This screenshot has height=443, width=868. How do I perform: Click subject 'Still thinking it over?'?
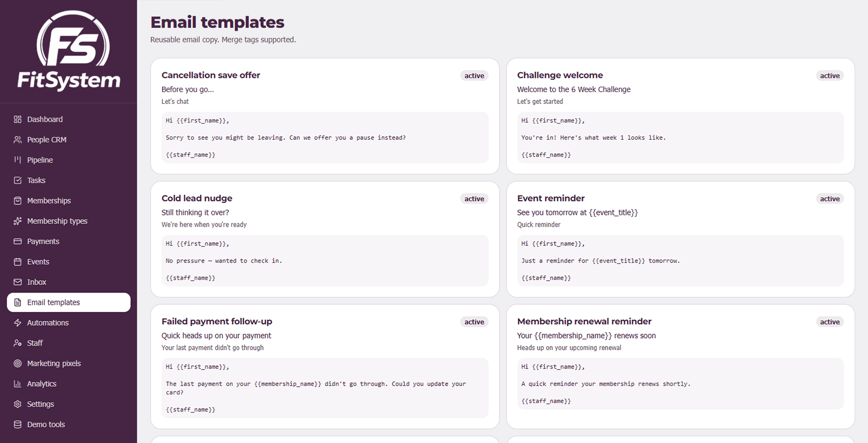click(195, 213)
